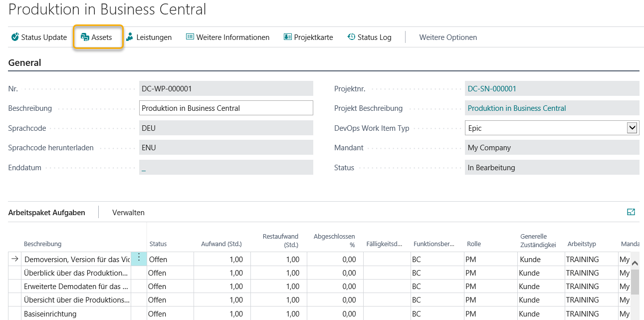644x320 pixels.
Task: Open the Status Log action
Action: click(369, 37)
